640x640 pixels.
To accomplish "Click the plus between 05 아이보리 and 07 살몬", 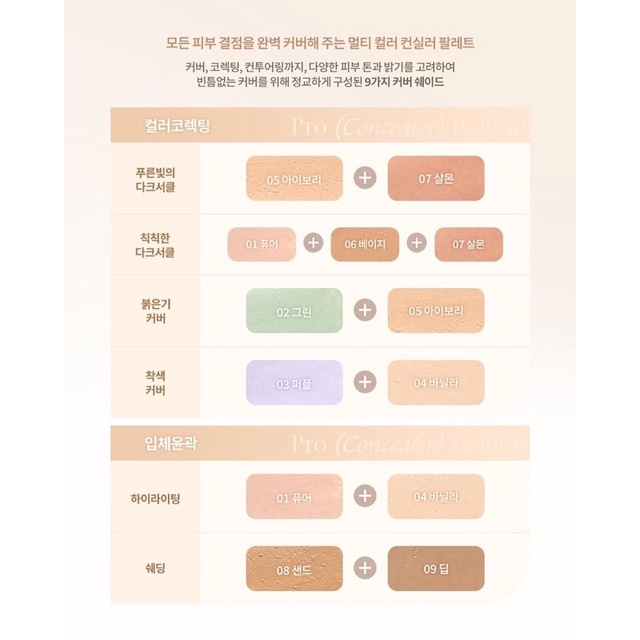I will [365, 179].
